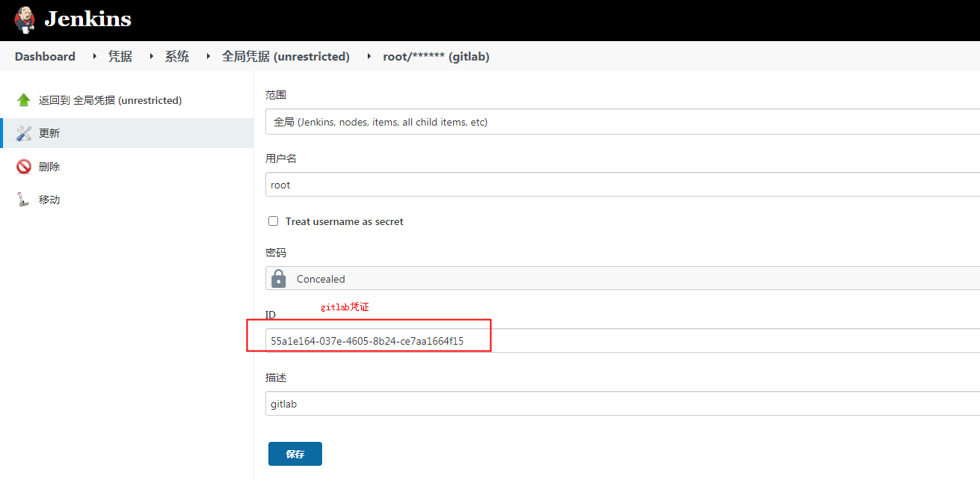
Task: Click the wrench tools icon for 更新
Action: coord(24,133)
